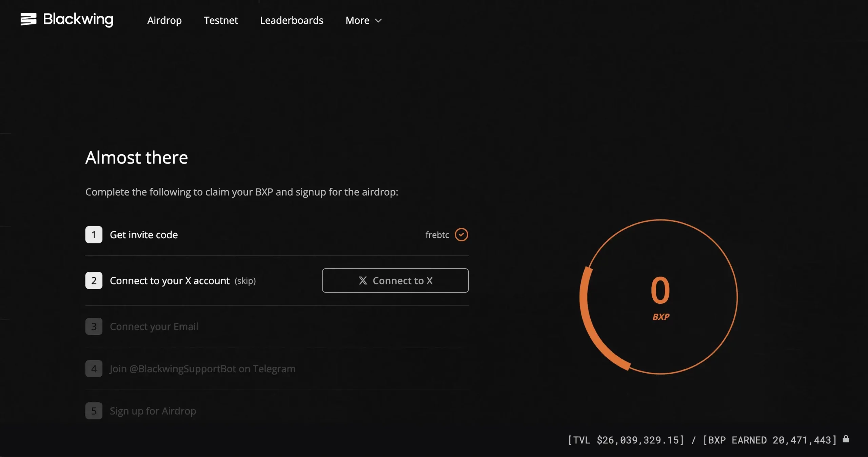Click the Get invite code step 1 link
Viewport: 868px width, 457px height.
click(143, 234)
